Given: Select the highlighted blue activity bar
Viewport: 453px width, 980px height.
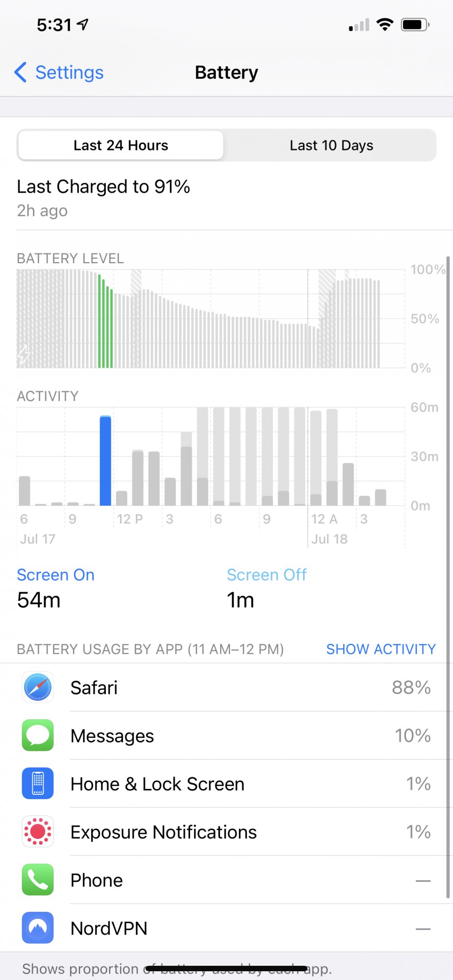Looking at the screenshot, I should point(105,461).
